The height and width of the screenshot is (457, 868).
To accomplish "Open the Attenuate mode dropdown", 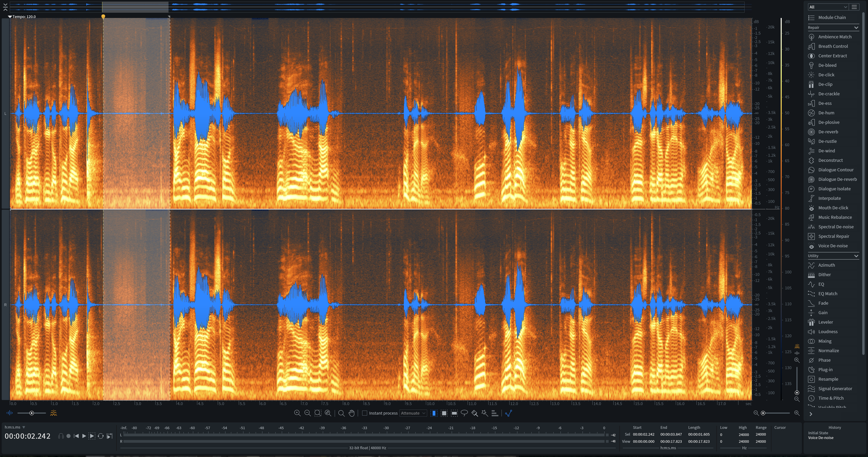I will point(413,413).
